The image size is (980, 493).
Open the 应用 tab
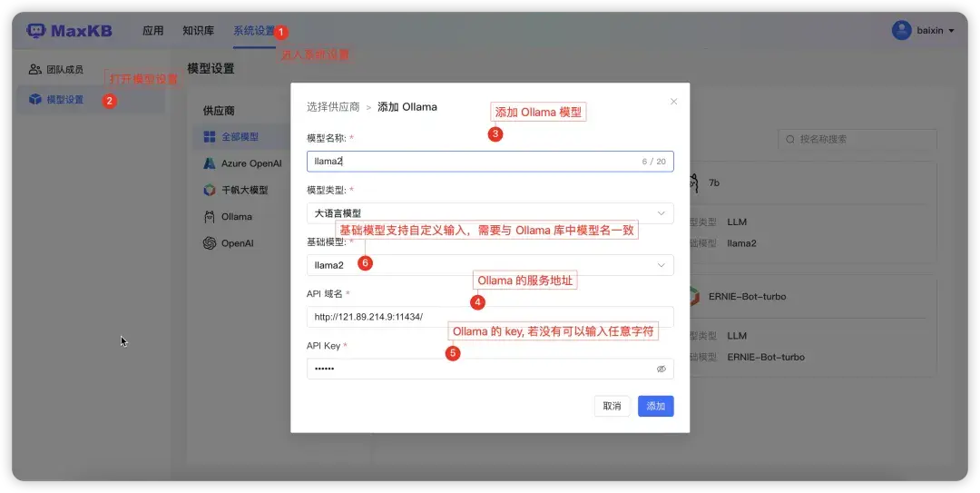point(153,31)
